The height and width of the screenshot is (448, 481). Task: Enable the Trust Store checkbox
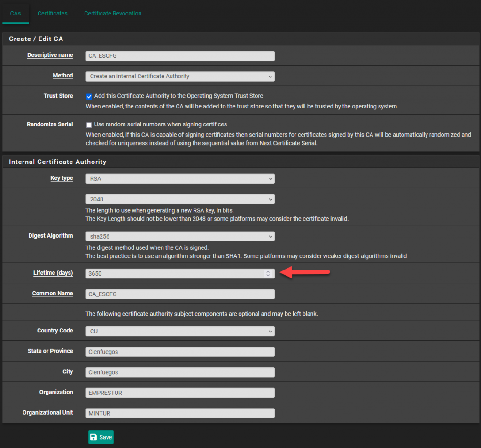89,96
